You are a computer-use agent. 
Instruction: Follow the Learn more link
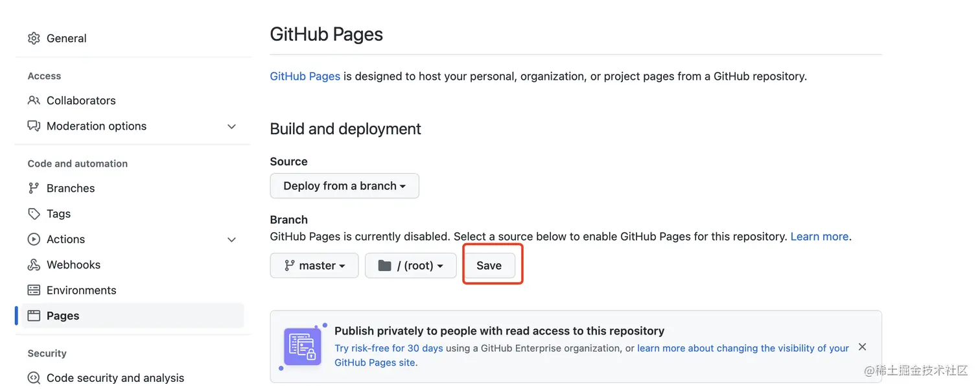(x=819, y=237)
